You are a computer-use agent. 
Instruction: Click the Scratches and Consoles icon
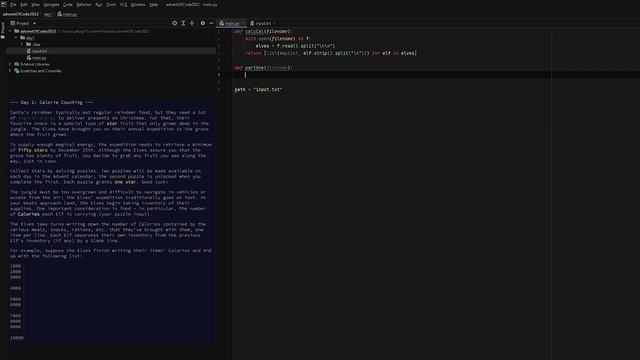click(x=17, y=71)
